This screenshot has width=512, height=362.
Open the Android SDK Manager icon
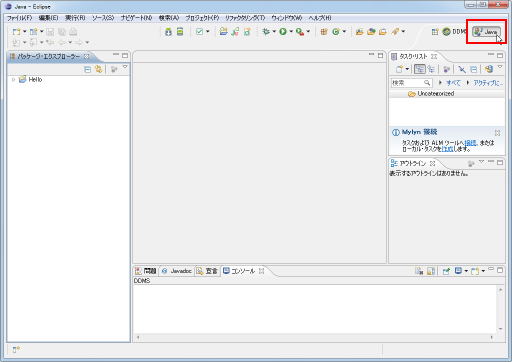point(168,32)
